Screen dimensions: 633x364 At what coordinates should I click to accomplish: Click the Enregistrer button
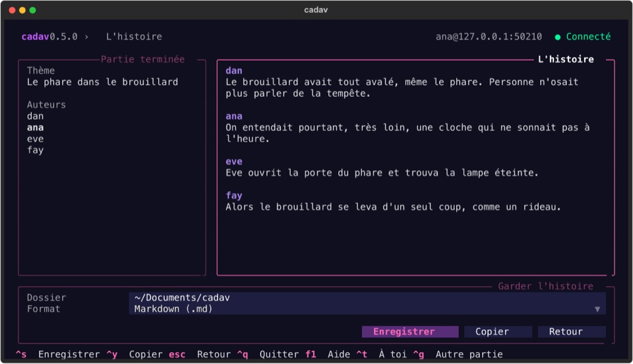(409, 332)
